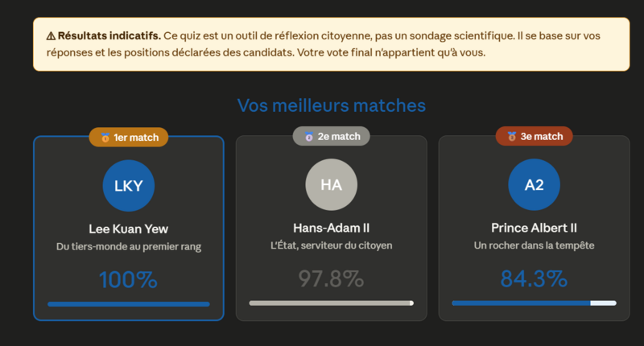Click the silver medal 2e match badge
The height and width of the screenshot is (346, 644).
(331, 137)
